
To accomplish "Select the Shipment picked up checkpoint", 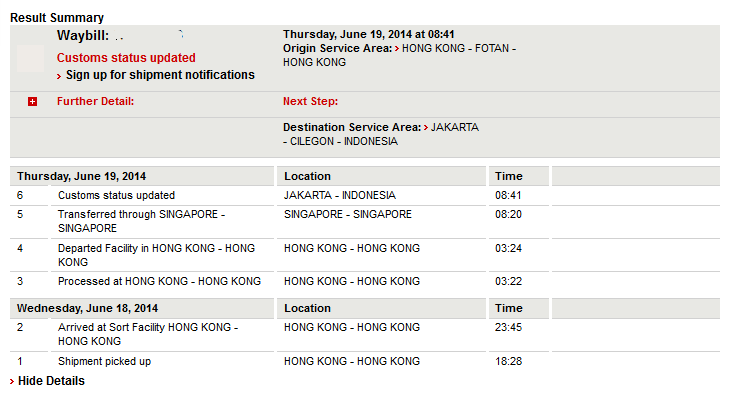I will coord(104,361).
